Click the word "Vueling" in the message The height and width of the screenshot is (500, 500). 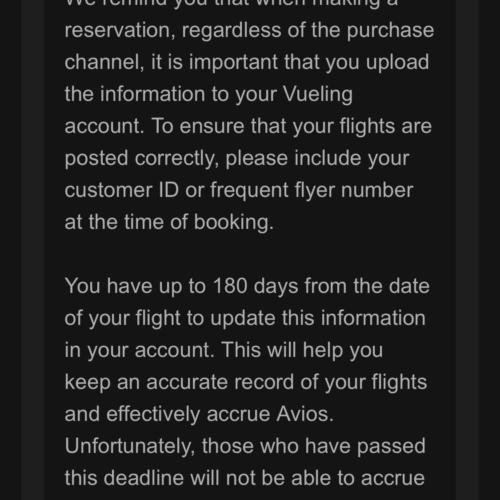pos(318,95)
